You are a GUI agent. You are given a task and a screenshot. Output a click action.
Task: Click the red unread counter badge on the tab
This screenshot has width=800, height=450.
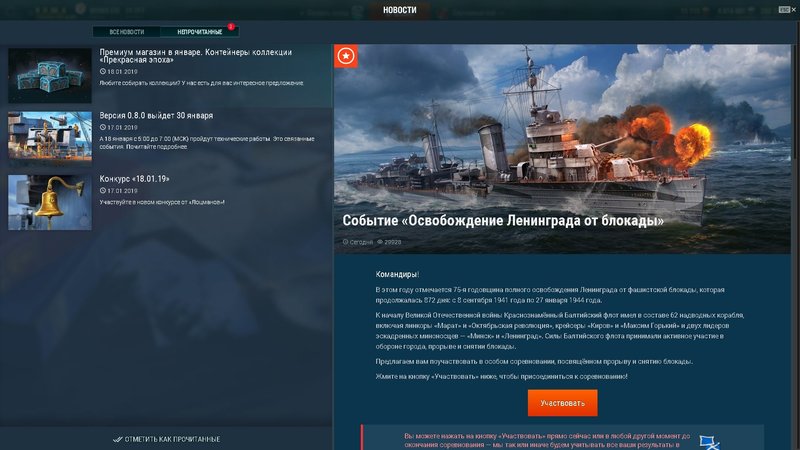tap(231, 27)
